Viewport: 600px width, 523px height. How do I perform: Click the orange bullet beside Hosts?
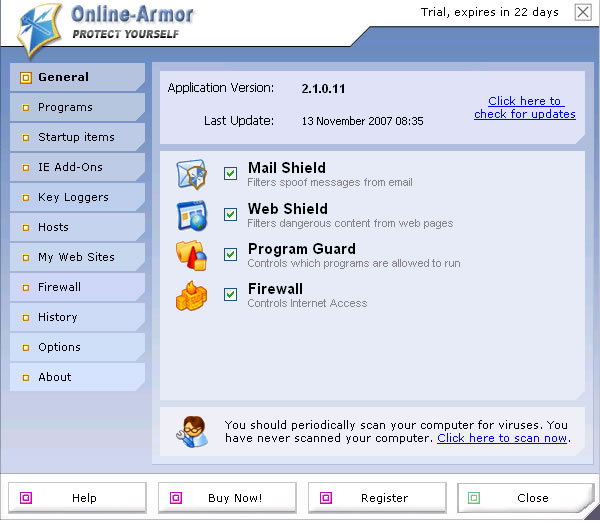coord(26,228)
